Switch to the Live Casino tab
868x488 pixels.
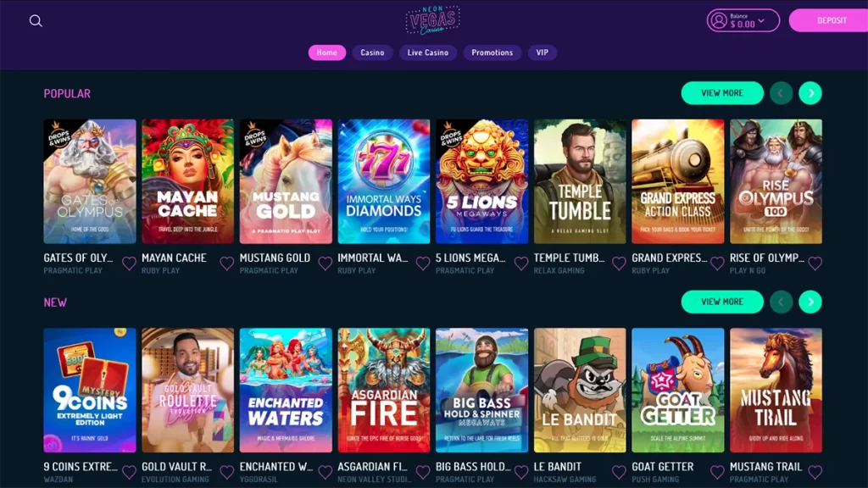[428, 53]
